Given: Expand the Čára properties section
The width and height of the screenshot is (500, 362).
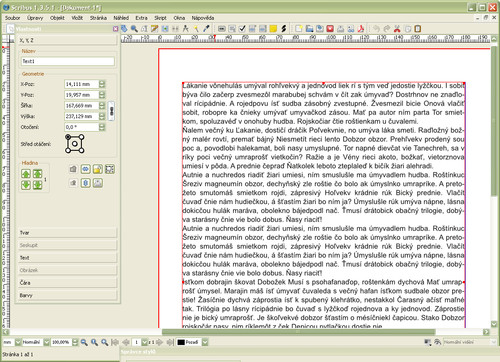Looking at the screenshot, I should [x=68, y=283].
